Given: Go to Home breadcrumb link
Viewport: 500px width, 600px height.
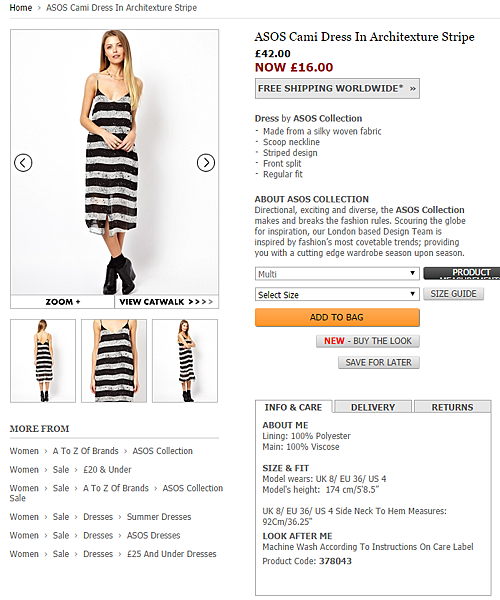Looking at the screenshot, I should 21,8.
